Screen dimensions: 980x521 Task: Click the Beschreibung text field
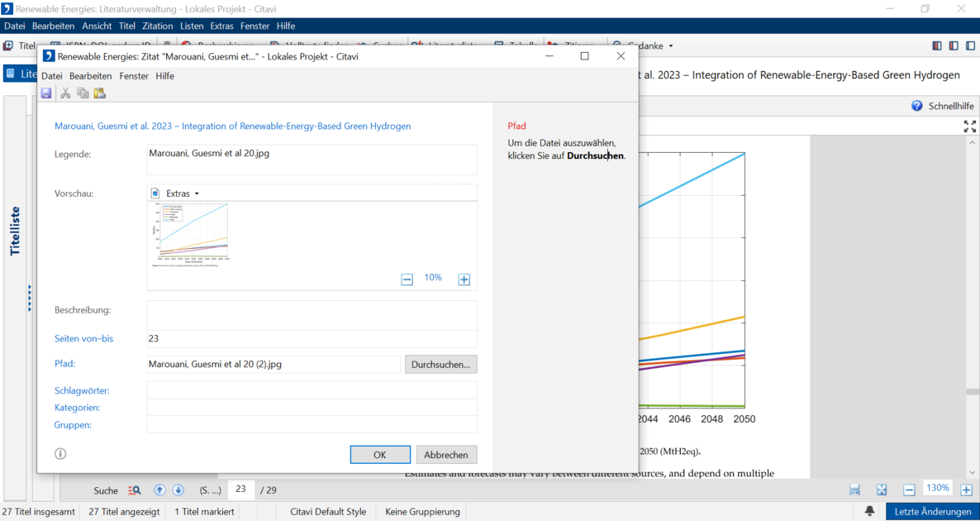(x=312, y=314)
